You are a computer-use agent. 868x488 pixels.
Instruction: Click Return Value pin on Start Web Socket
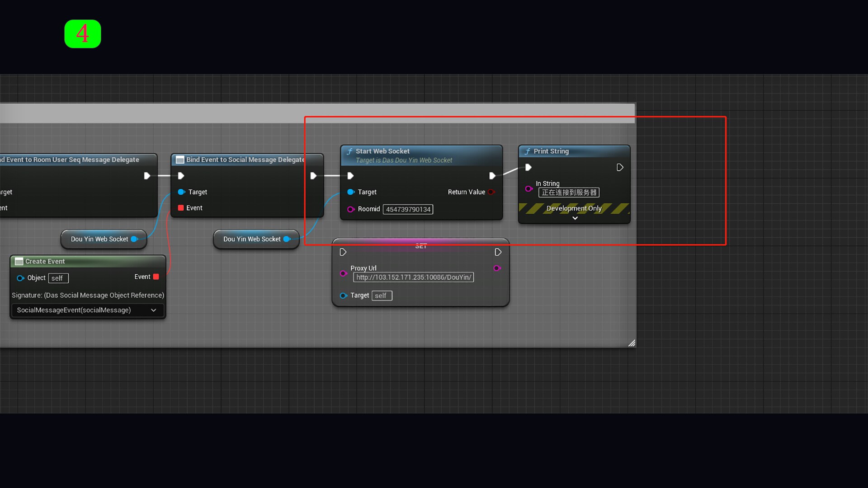tap(491, 192)
